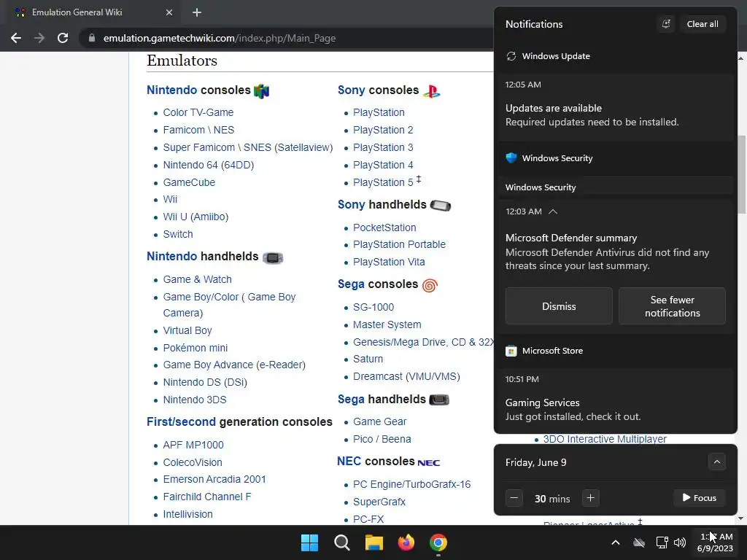Click the page vertical scrollbar thumb
The width and height of the screenshot is (747, 560).
(x=741, y=175)
